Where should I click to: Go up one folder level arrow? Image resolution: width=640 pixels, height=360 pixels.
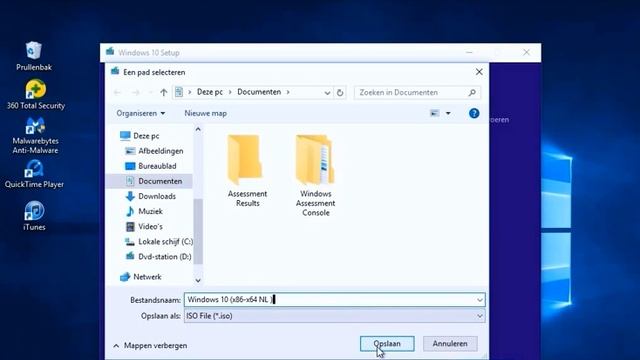point(163,93)
